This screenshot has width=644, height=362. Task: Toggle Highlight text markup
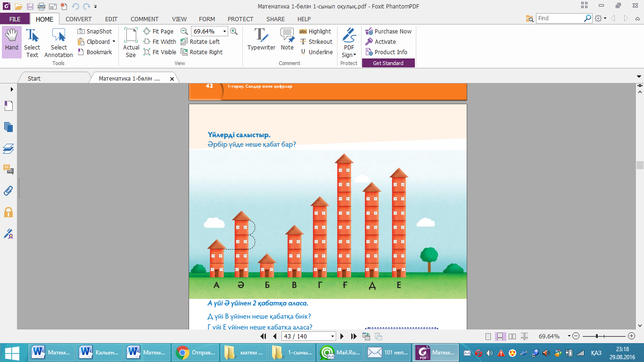(x=315, y=32)
